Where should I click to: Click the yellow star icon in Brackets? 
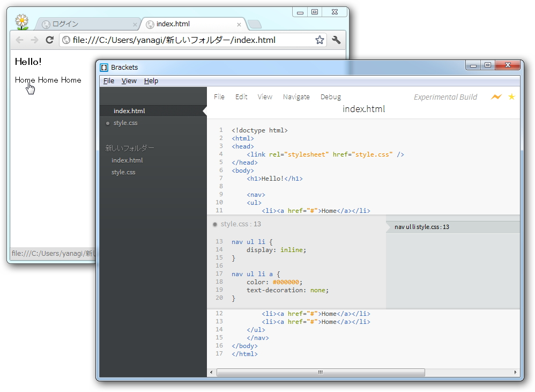pyautogui.click(x=511, y=97)
